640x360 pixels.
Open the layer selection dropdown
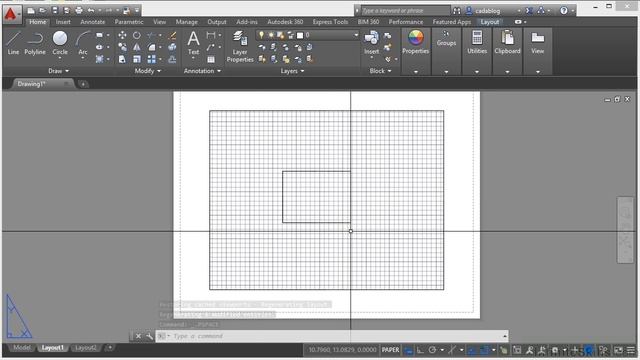click(x=356, y=36)
